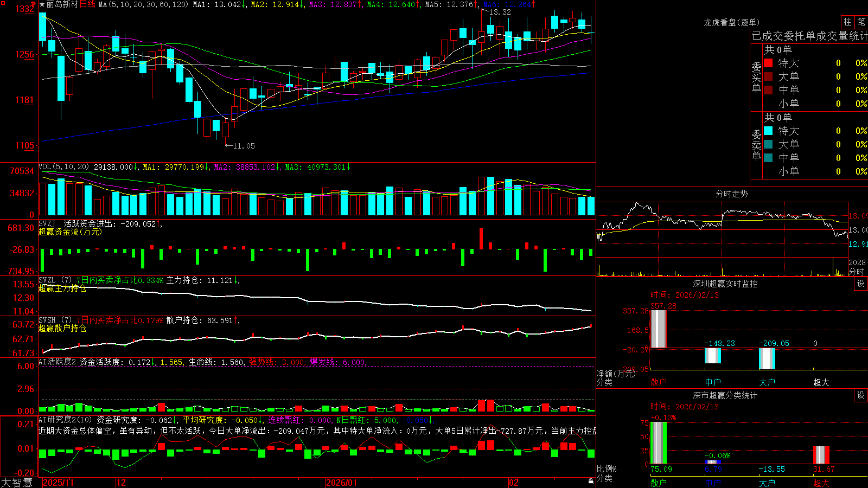Image resolution: width=868 pixels, height=488 pixels.
Task: Click the AI研究度2(10) indicator label
Action: (x=65, y=420)
